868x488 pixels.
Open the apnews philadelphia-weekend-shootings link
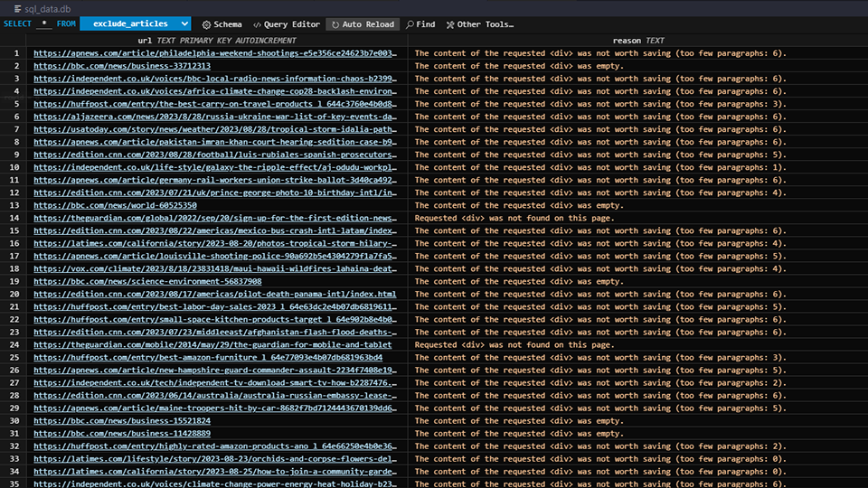pos(215,53)
